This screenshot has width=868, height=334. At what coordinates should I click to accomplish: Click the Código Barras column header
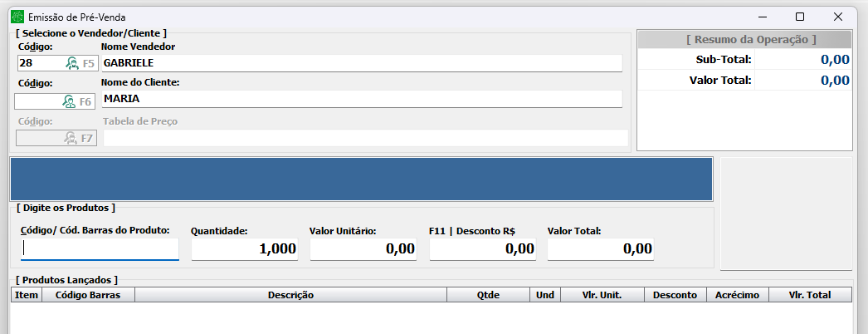(87, 295)
